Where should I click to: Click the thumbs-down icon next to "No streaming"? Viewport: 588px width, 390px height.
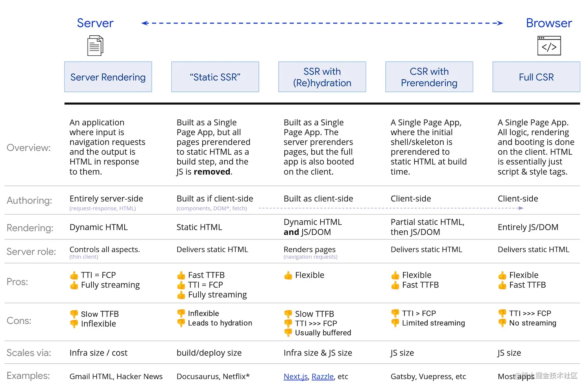(x=502, y=323)
